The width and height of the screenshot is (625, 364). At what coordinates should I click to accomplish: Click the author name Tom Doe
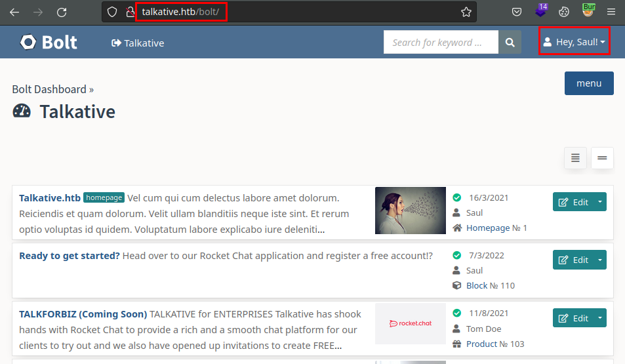(483, 329)
